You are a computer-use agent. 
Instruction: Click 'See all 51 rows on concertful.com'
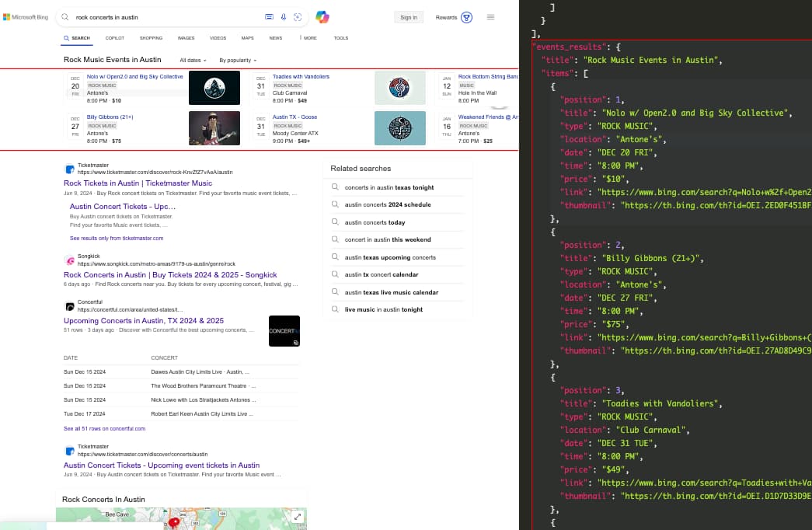tap(104, 428)
